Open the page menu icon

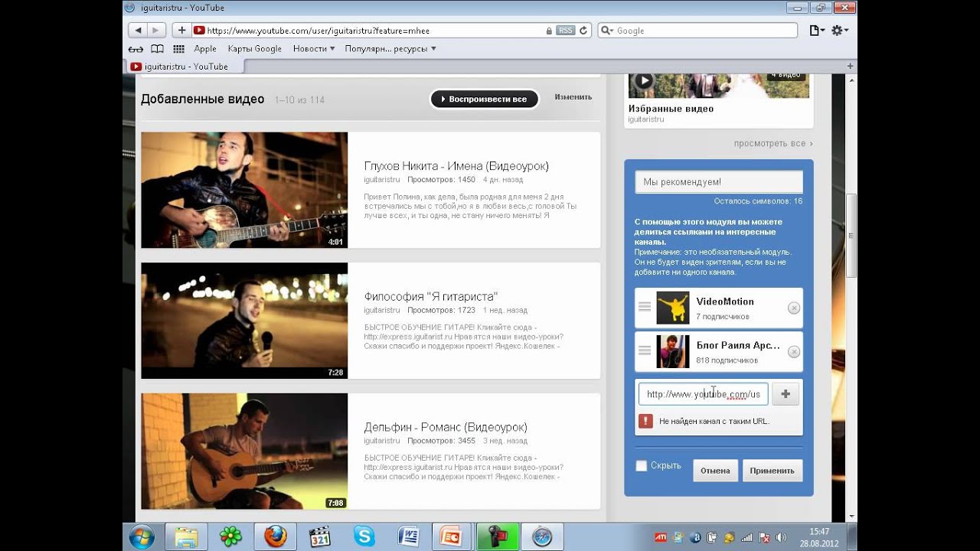click(x=818, y=31)
